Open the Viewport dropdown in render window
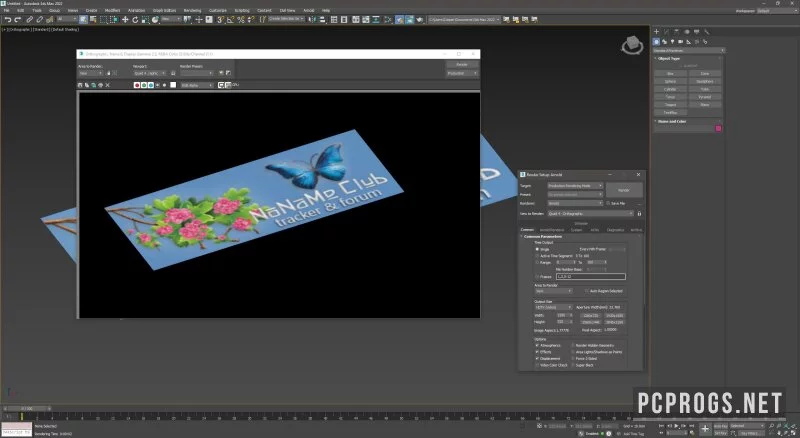800x438 pixels. tap(149, 74)
